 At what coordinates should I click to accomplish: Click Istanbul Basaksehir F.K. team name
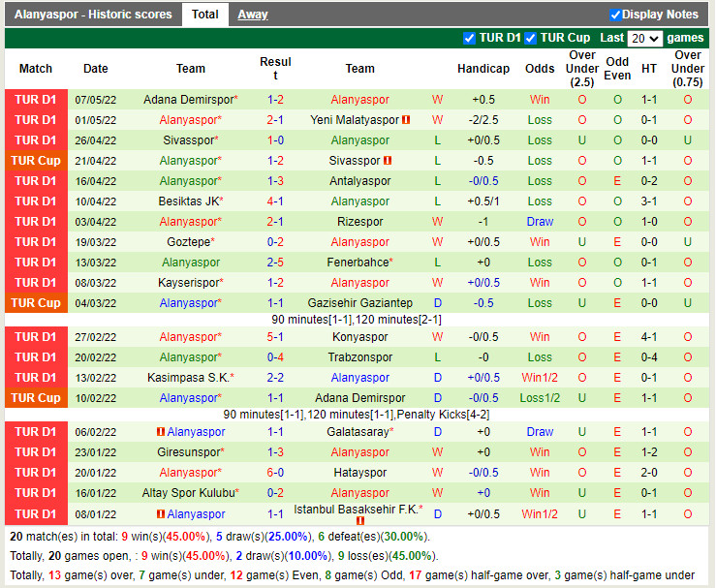358,510
